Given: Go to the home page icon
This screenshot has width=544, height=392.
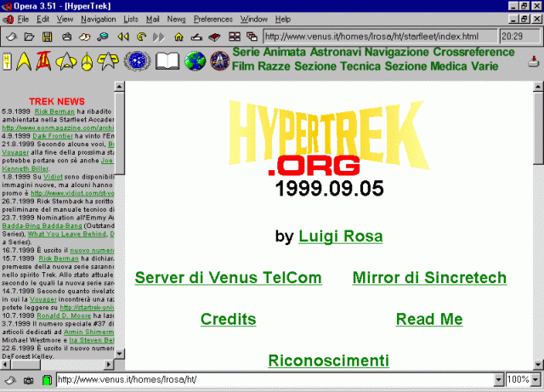Looking at the screenshot, I should tap(178, 37).
